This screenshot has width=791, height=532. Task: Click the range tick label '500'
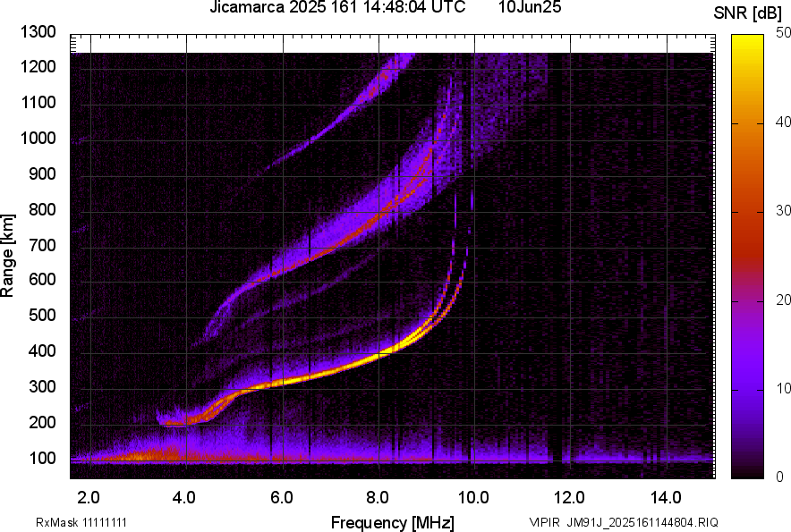42,315
